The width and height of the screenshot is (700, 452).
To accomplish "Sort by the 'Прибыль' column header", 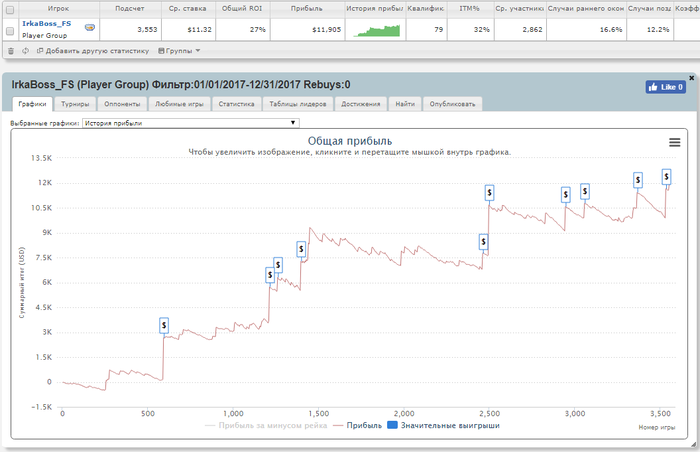I will tap(306, 8).
